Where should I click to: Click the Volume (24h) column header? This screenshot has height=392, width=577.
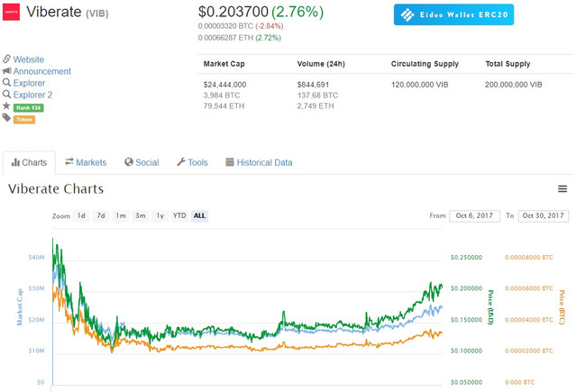tap(321, 64)
